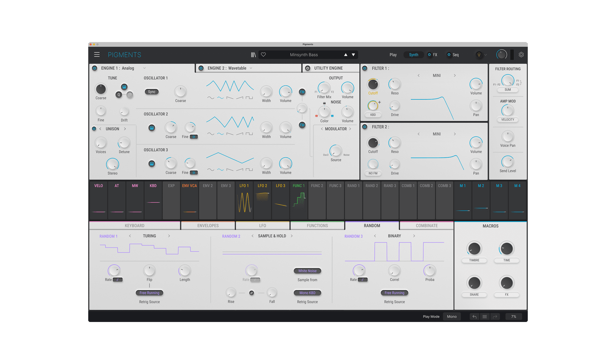Enable Sync on Oscillator 1
This screenshot has height=364, width=616.
(x=151, y=92)
